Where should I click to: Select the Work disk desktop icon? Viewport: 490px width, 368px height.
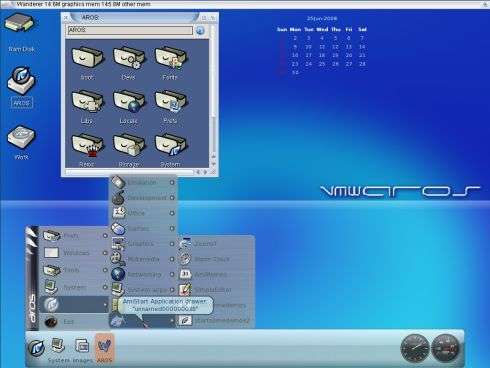coord(21,137)
